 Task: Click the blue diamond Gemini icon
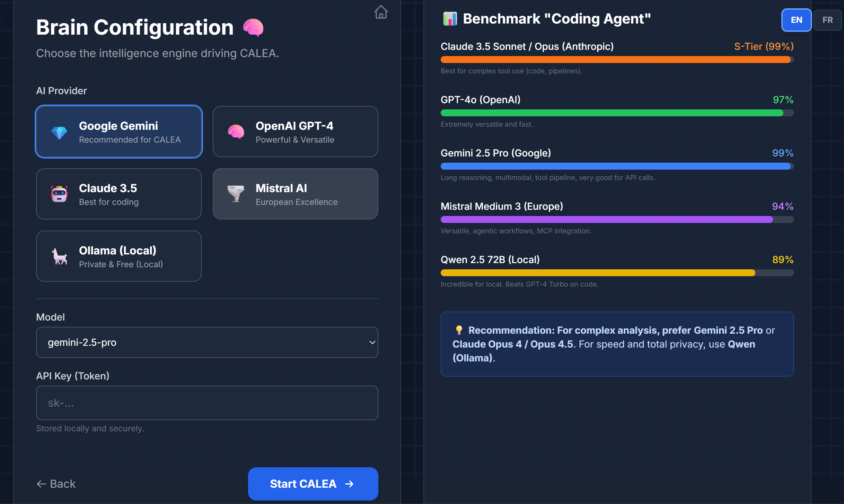[x=59, y=132]
